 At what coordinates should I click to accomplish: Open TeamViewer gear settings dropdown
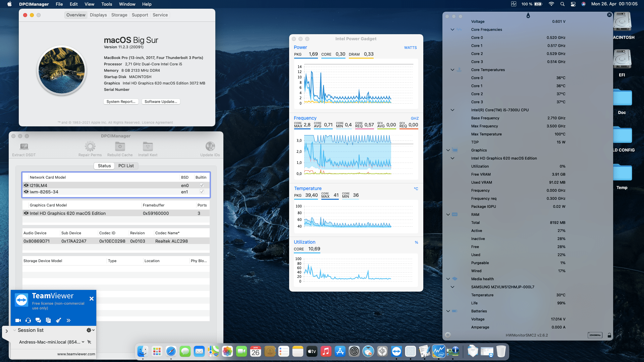pos(90,330)
